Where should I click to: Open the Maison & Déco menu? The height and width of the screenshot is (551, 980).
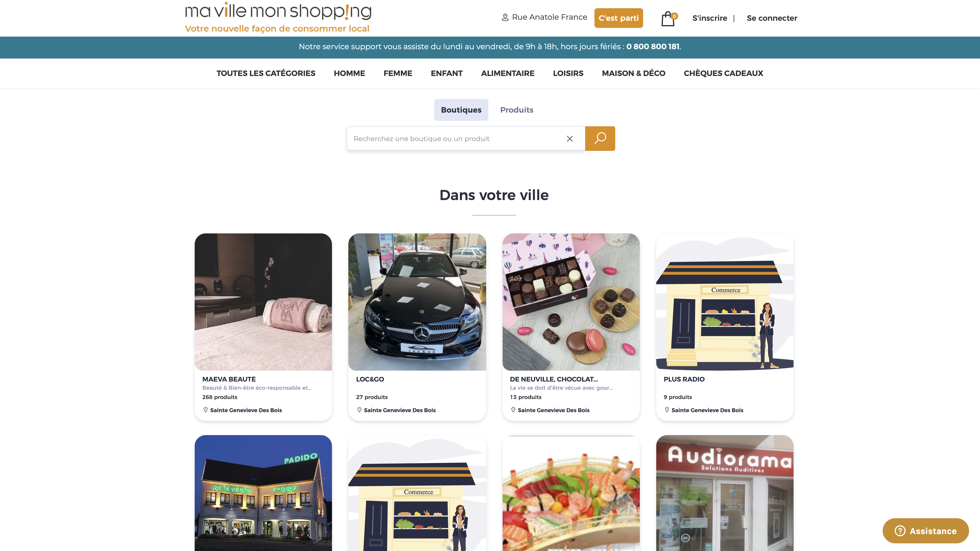(x=634, y=74)
